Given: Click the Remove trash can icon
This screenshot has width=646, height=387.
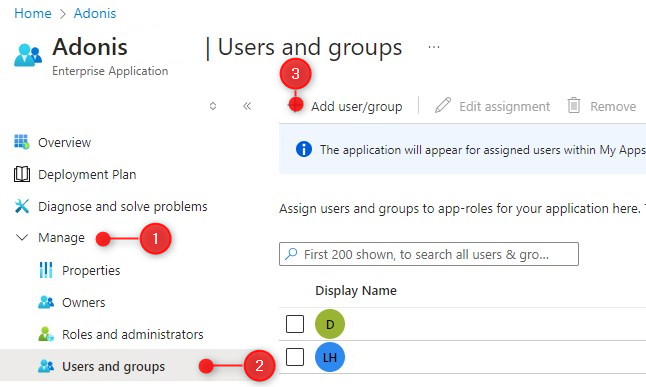Looking at the screenshot, I should pos(574,106).
